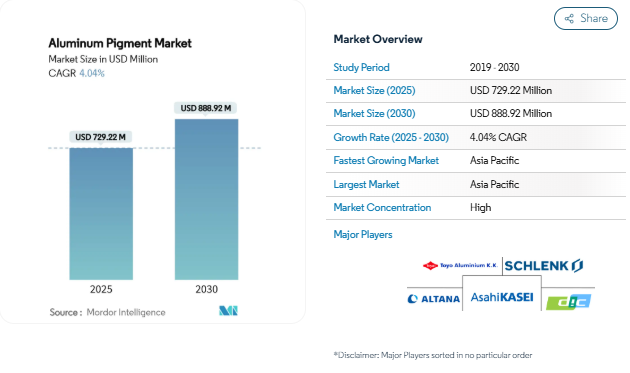The height and width of the screenshot is (373, 630).
Task: Click the share icon inside Share button
Action: 569,18
